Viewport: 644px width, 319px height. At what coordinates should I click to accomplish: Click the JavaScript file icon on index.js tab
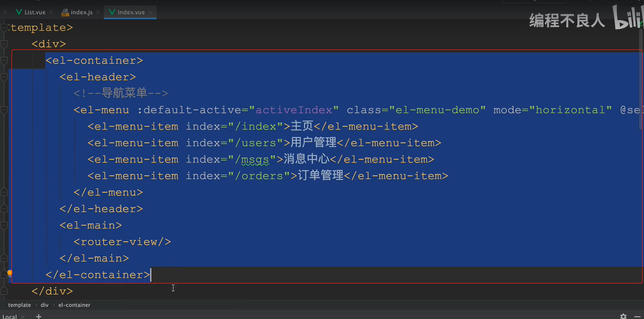point(64,12)
